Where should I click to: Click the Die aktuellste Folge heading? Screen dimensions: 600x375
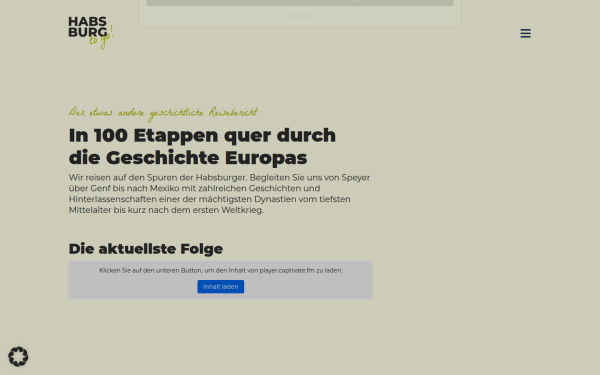pyautogui.click(x=146, y=249)
